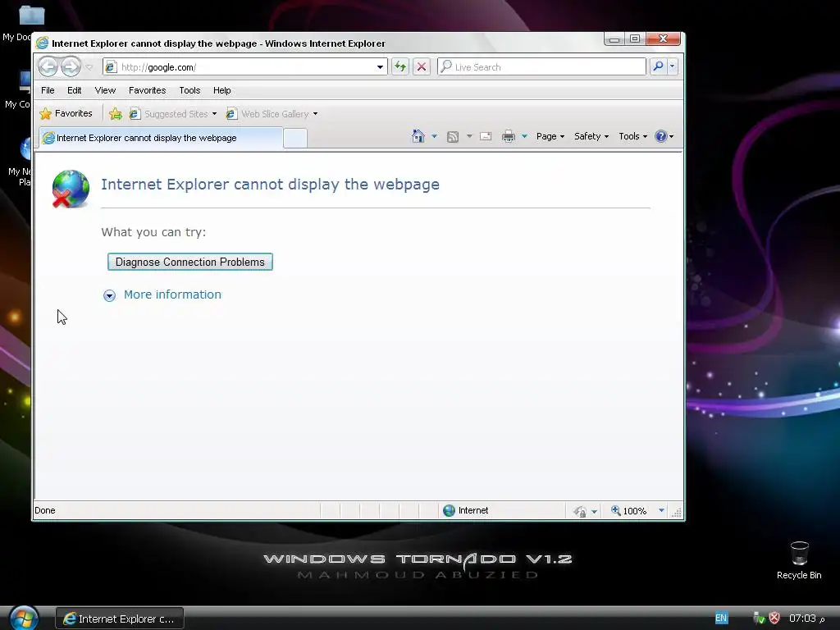This screenshot has width=840, height=630.
Task: Click the Home icon in command bar
Action: (x=418, y=136)
